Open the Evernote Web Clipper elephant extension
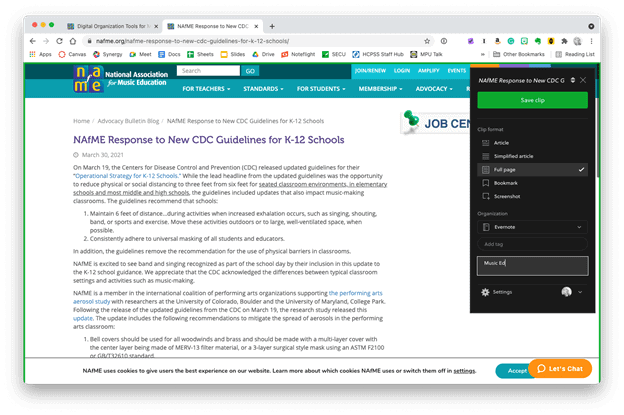 coord(538,41)
